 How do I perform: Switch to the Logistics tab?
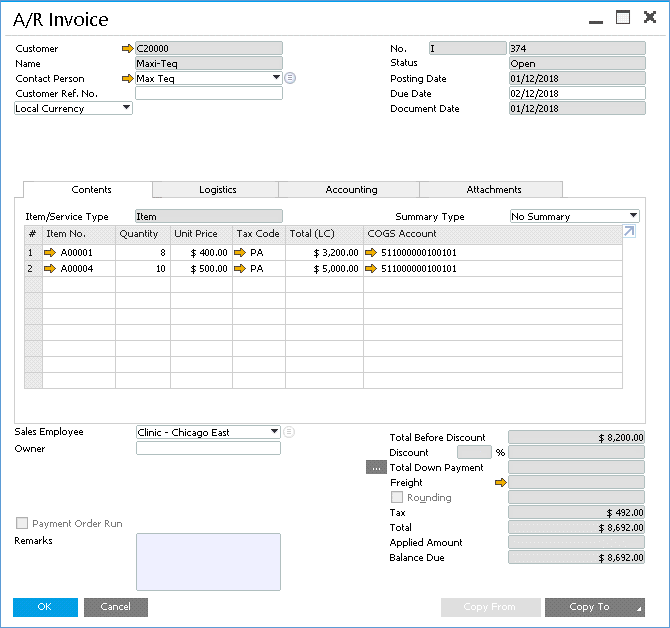[x=217, y=190]
